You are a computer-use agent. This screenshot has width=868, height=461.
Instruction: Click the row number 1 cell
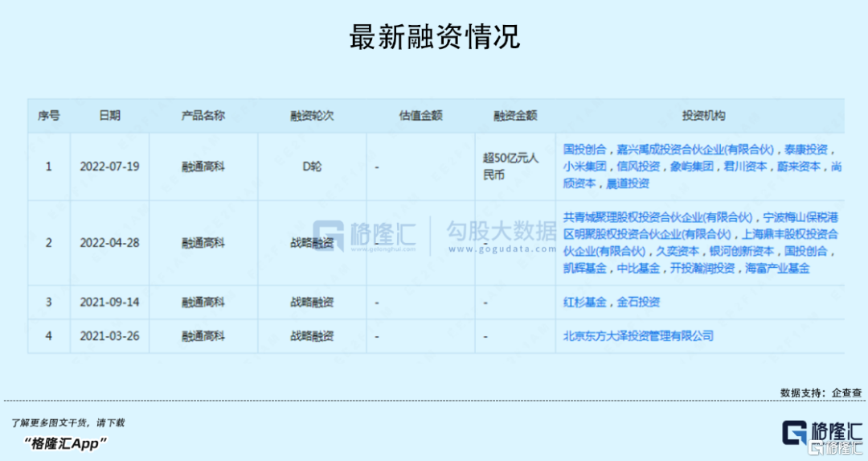pos(49,167)
